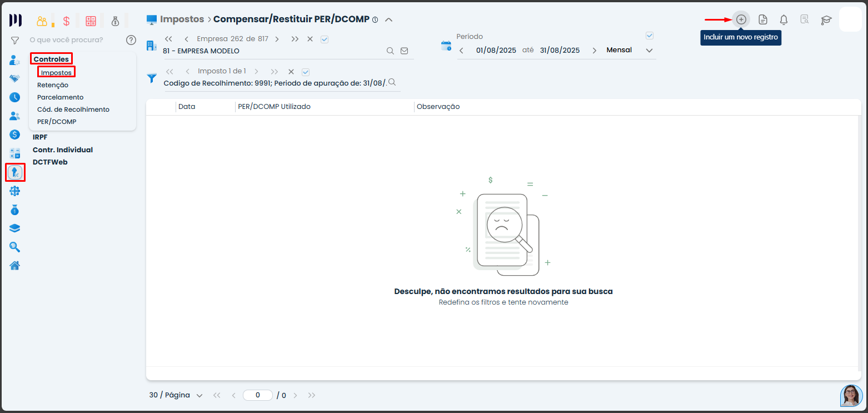Clear the Empresa filter with the X
868x413 pixels.
tap(310, 39)
